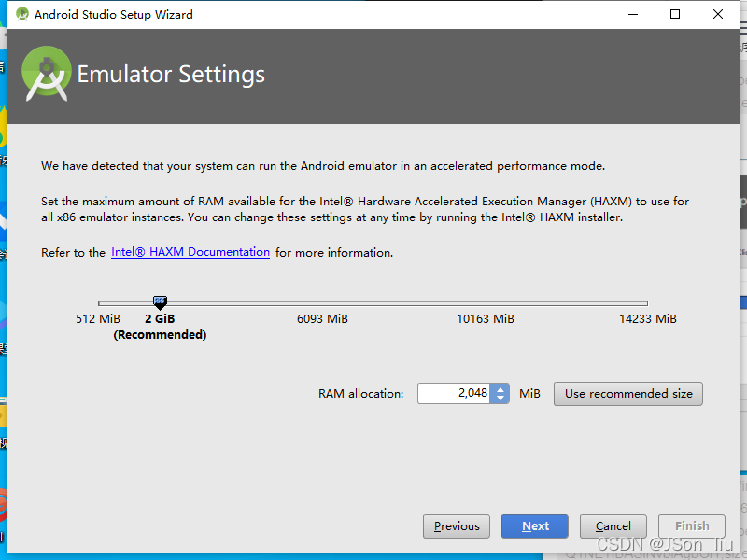Go back with the Previous button
The width and height of the screenshot is (747, 560).
point(457,526)
